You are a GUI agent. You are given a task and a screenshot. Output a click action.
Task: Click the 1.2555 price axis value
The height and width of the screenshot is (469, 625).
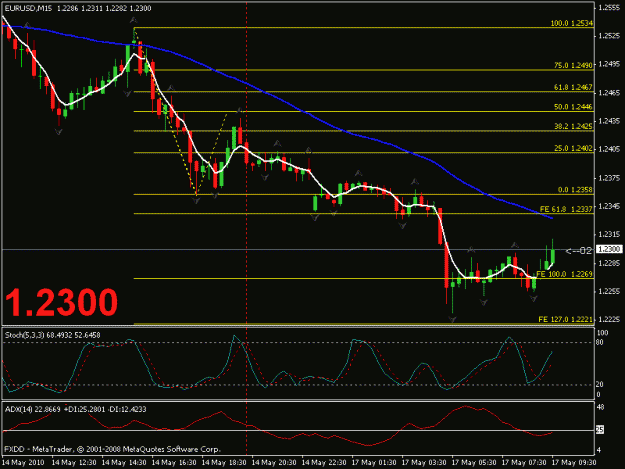tap(609, 7)
